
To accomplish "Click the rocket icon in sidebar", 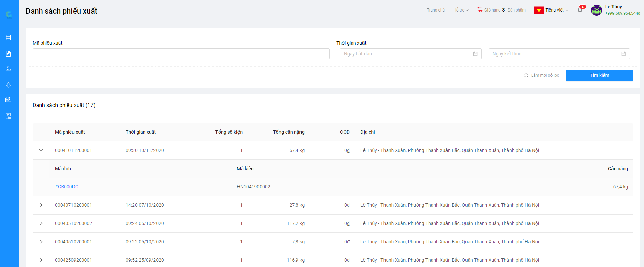I will (x=8, y=85).
